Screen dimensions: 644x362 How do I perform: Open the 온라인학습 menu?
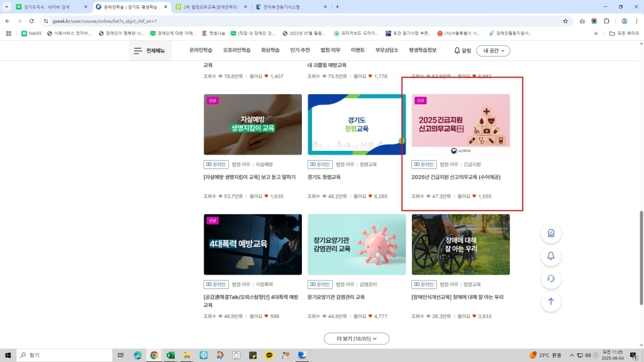coord(201,50)
